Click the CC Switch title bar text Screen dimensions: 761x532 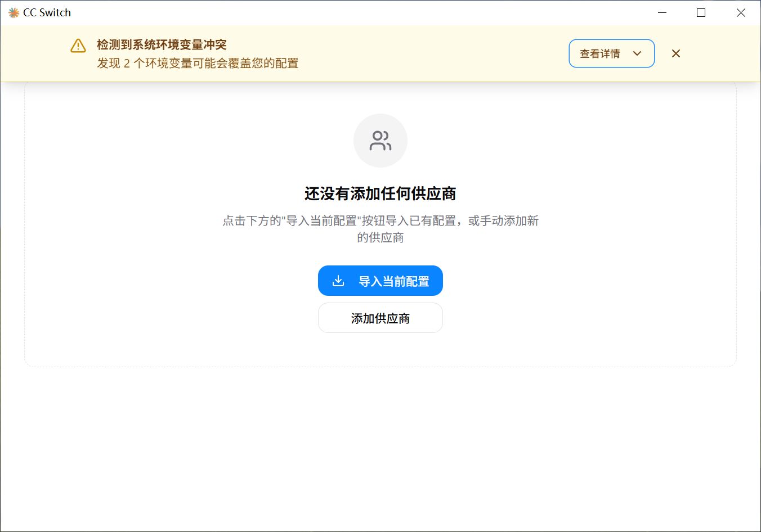point(47,13)
